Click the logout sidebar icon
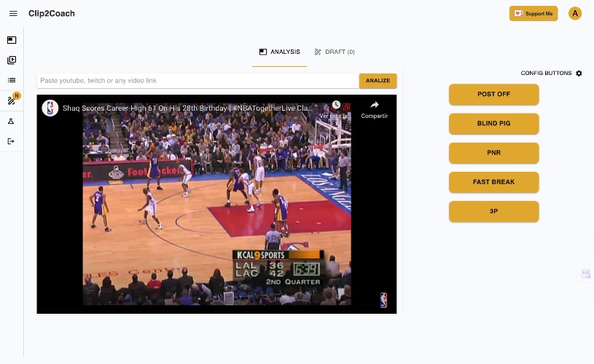 11,141
